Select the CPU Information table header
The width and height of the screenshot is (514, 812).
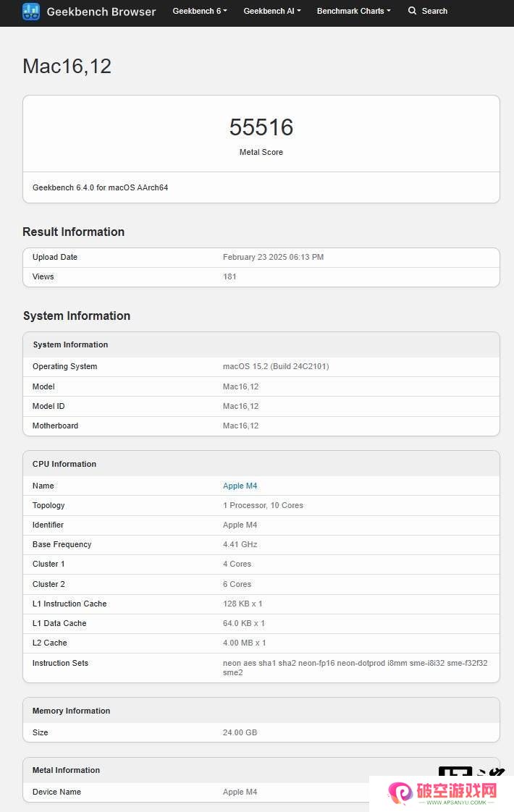click(64, 464)
